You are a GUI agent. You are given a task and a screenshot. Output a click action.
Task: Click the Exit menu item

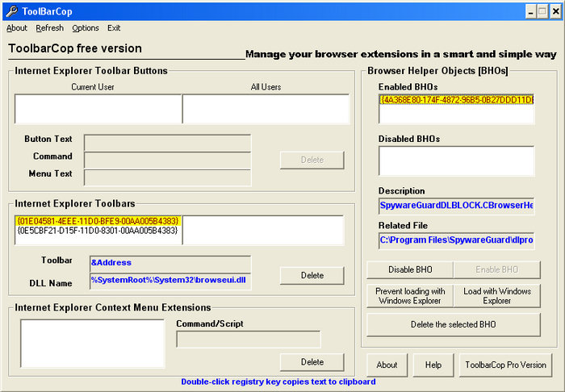(x=114, y=28)
